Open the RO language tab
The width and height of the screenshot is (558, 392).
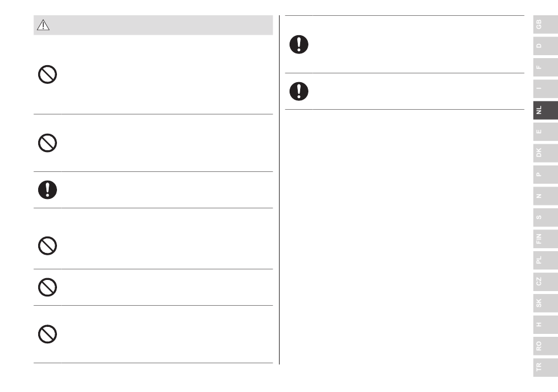coord(546,346)
